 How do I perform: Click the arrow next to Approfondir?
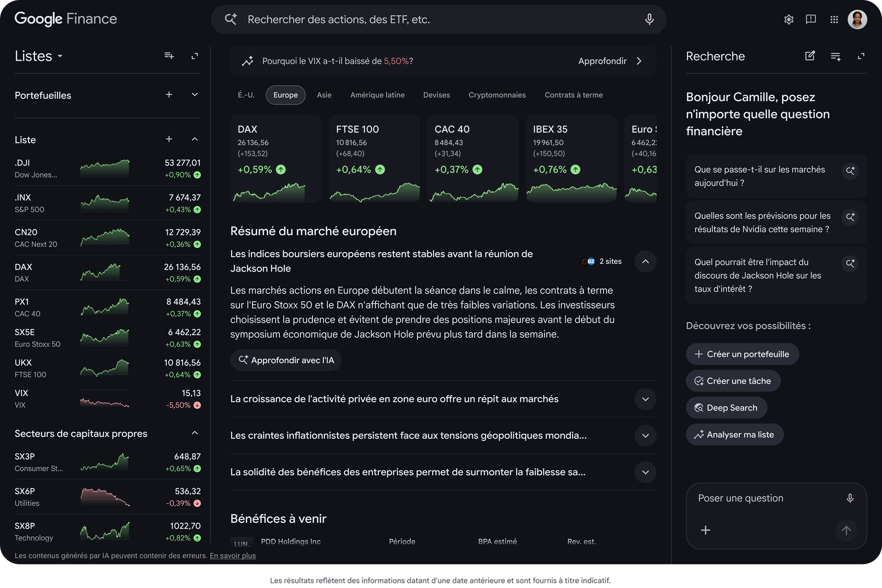639,61
